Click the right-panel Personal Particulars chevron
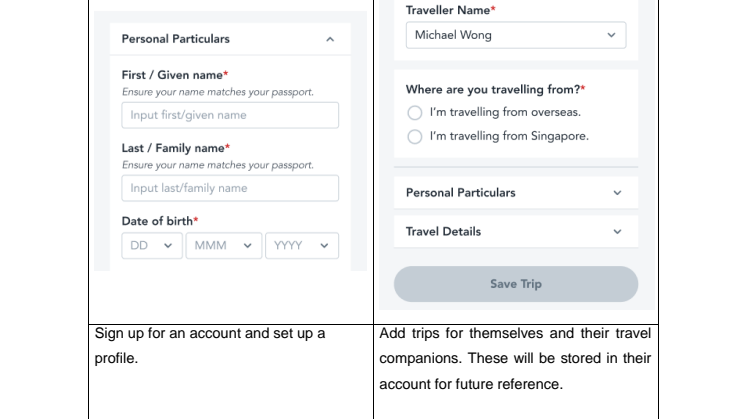The height and width of the screenshot is (419, 746). [x=617, y=193]
